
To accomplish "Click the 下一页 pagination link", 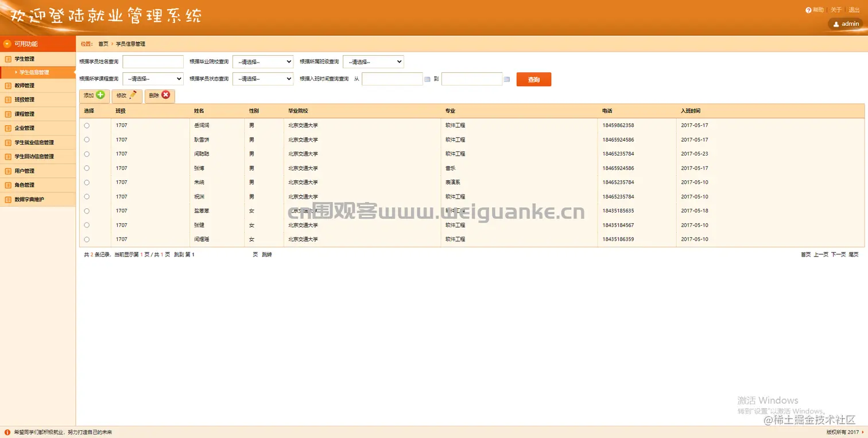I will pyautogui.click(x=839, y=254).
